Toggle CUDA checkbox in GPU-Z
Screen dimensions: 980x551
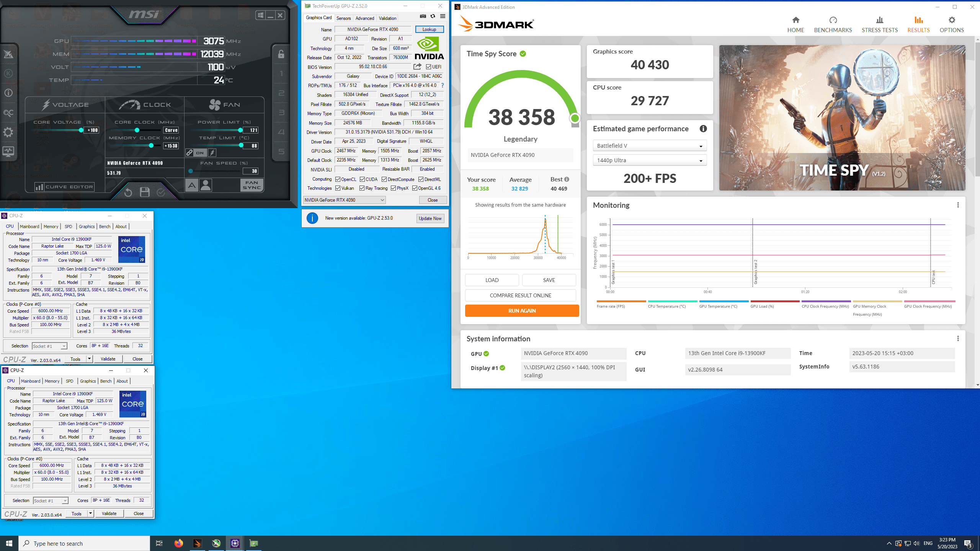362,179
